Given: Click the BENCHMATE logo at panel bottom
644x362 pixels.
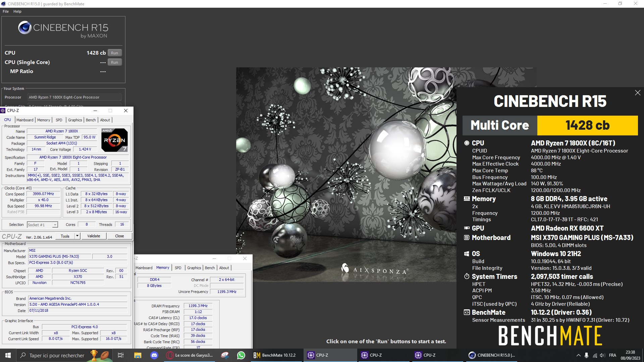Looking at the screenshot, I should tap(550, 336).
